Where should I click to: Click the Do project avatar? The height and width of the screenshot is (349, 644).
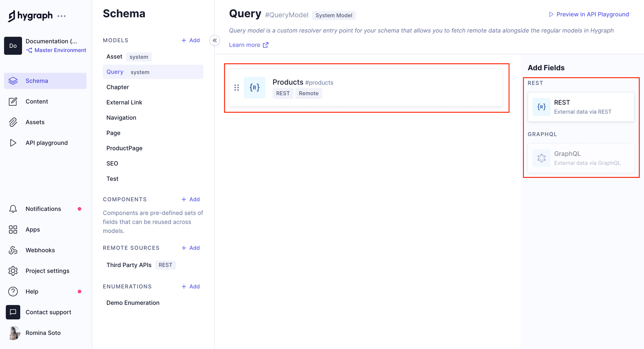click(x=13, y=46)
